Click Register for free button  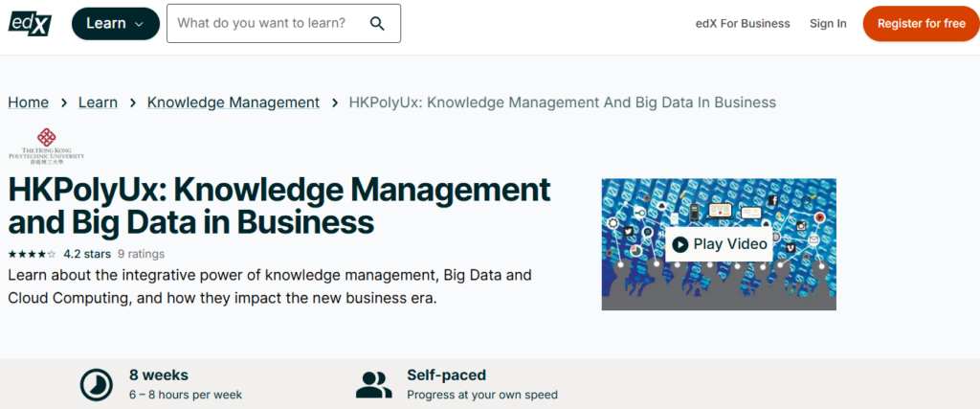tap(922, 24)
